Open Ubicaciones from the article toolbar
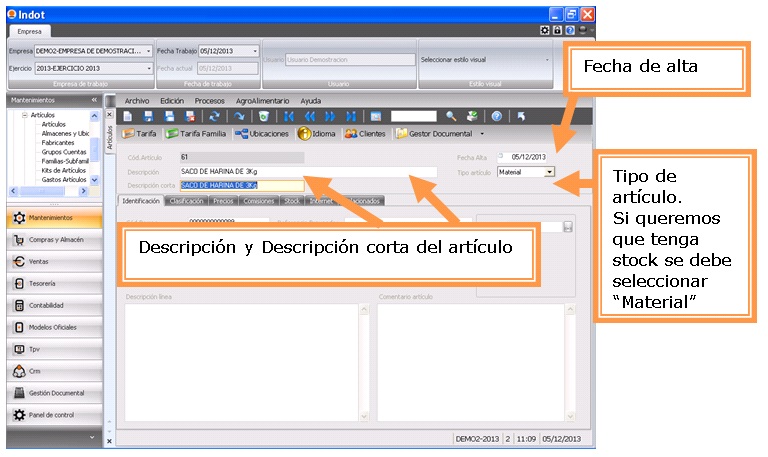 coord(262,134)
